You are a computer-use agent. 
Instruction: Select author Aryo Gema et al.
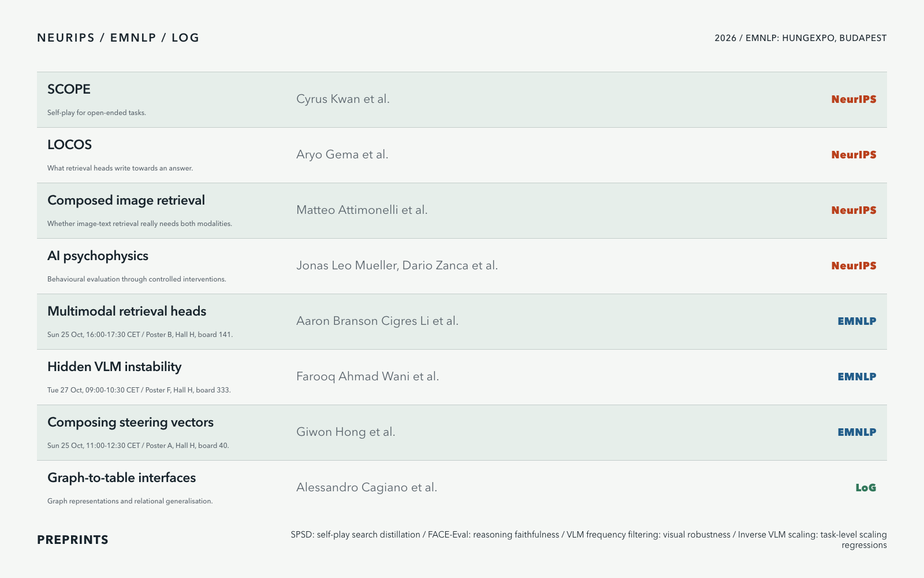[342, 154]
